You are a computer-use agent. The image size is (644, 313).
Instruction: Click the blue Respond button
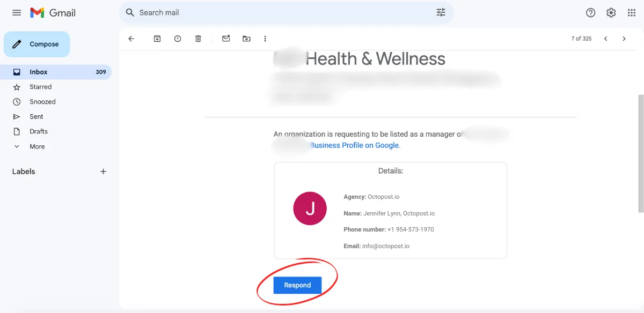(297, 285)
